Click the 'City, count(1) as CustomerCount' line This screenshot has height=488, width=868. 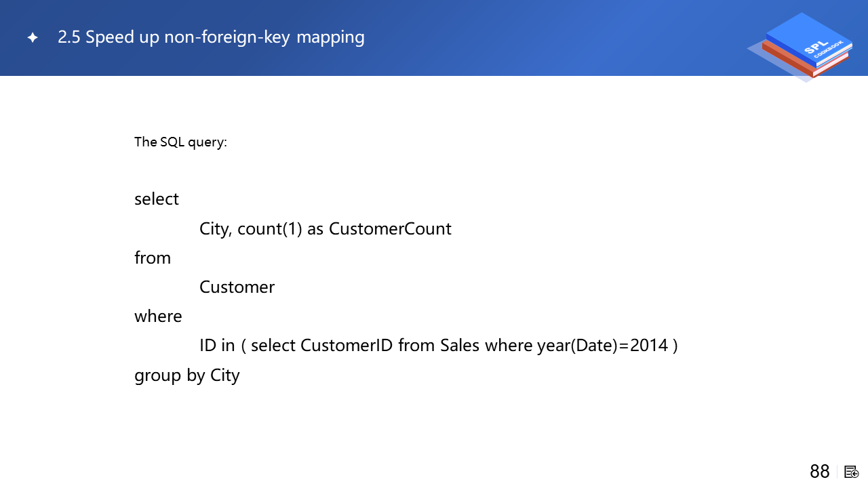point(325,228)
